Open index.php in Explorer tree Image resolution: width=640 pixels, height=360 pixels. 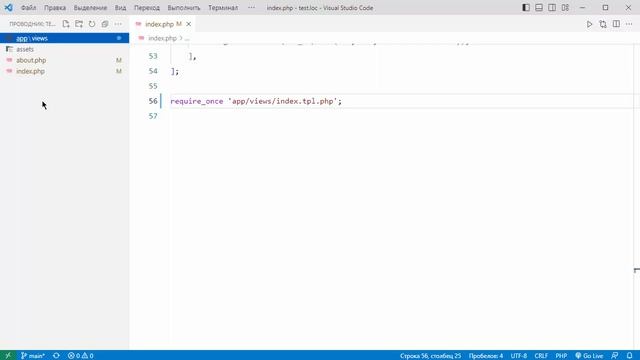(x=64, y=71)
